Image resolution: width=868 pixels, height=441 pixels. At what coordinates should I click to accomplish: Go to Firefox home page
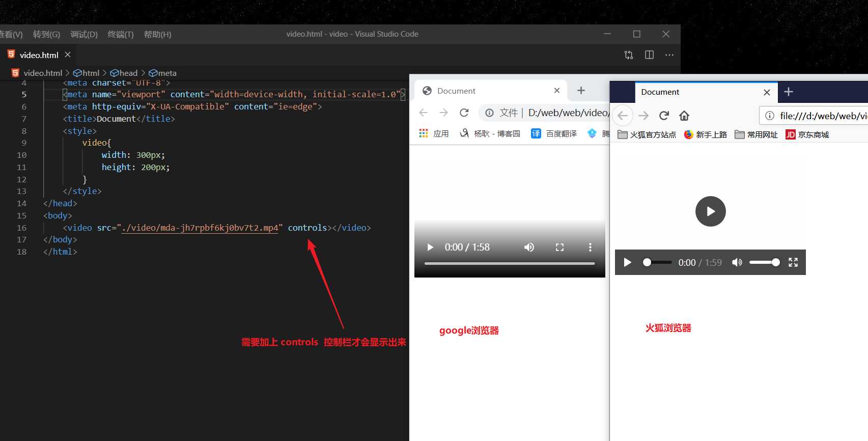(x=684, y=116)
